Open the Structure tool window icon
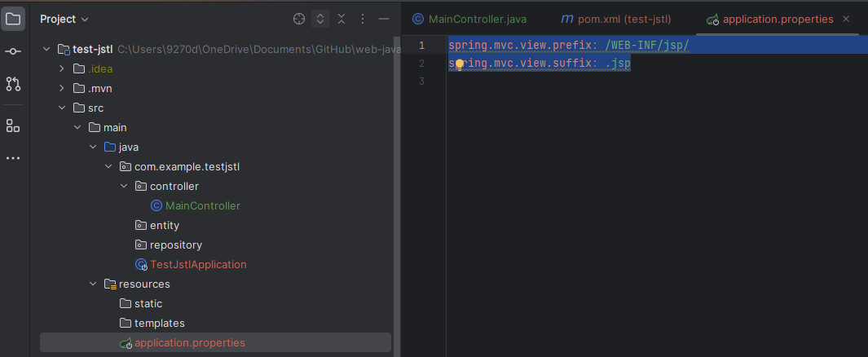The image size is (868, 357). click(x=13, y=125)
